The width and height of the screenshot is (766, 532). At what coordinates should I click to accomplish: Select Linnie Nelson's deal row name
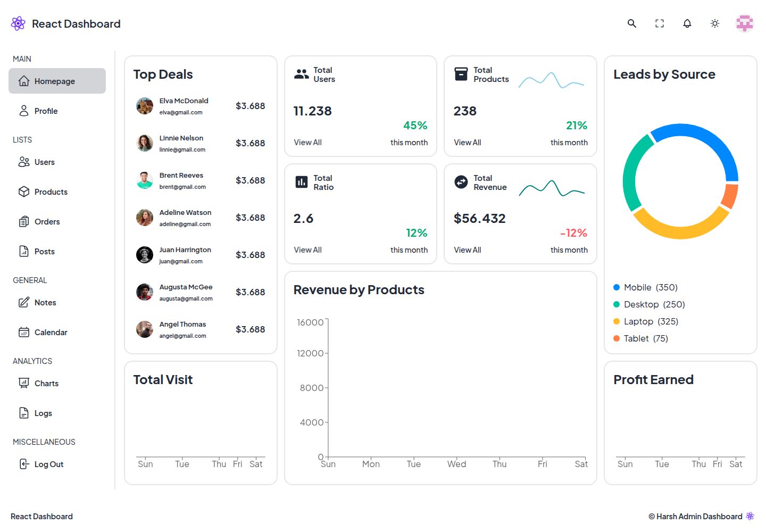181,138
